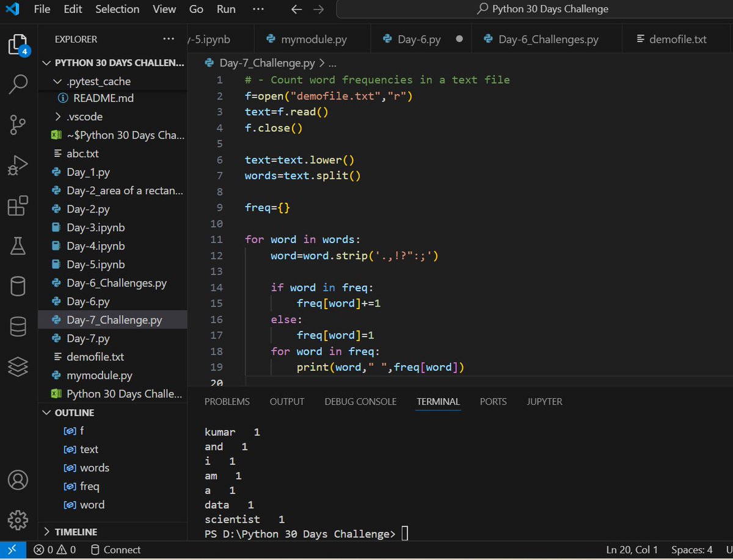Expand the TIMELINE section

(x=113, y=532)
